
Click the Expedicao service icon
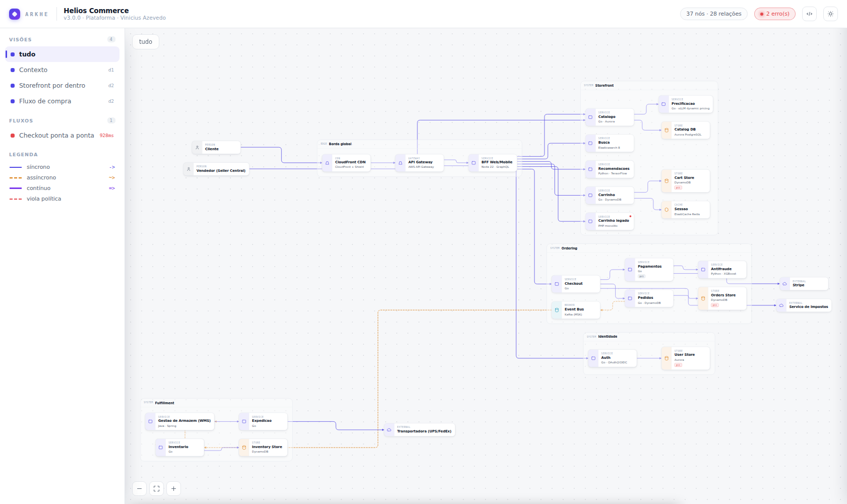click(244, 422)
